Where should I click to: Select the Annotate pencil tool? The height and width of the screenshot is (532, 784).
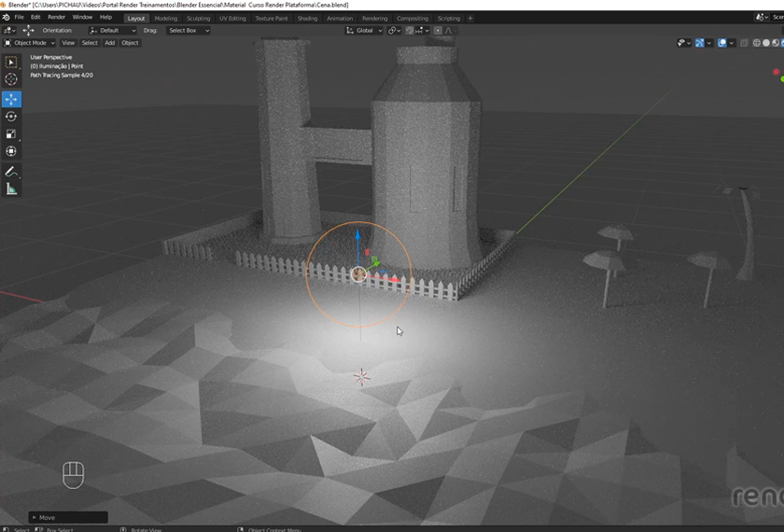point(11,172)
